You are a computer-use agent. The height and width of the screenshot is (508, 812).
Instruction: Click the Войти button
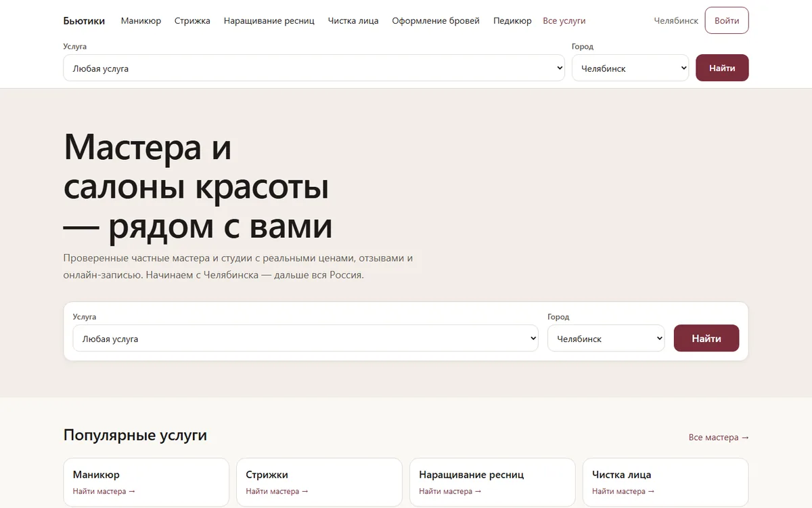(x=727, y=20)
